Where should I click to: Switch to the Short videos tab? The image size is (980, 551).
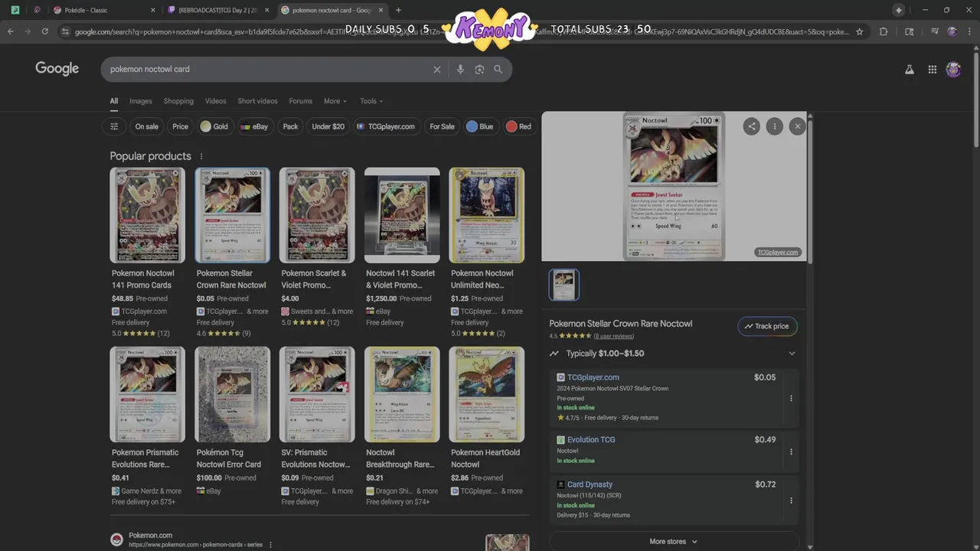[257, 101]
